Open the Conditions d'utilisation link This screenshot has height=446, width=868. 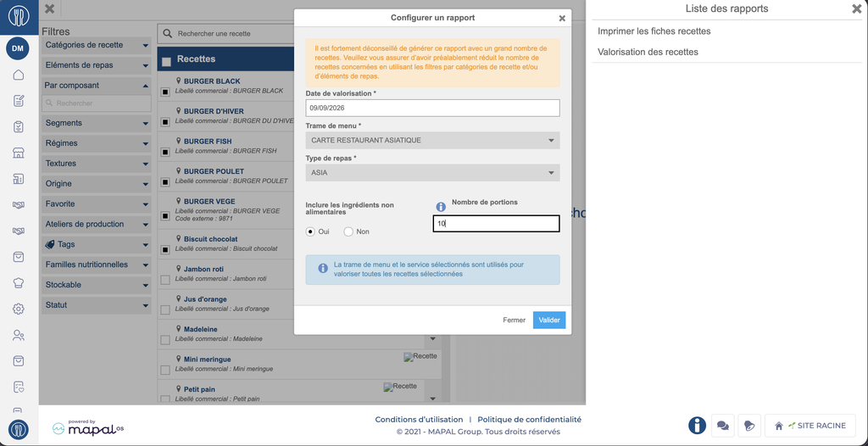[x=419, y=420]
